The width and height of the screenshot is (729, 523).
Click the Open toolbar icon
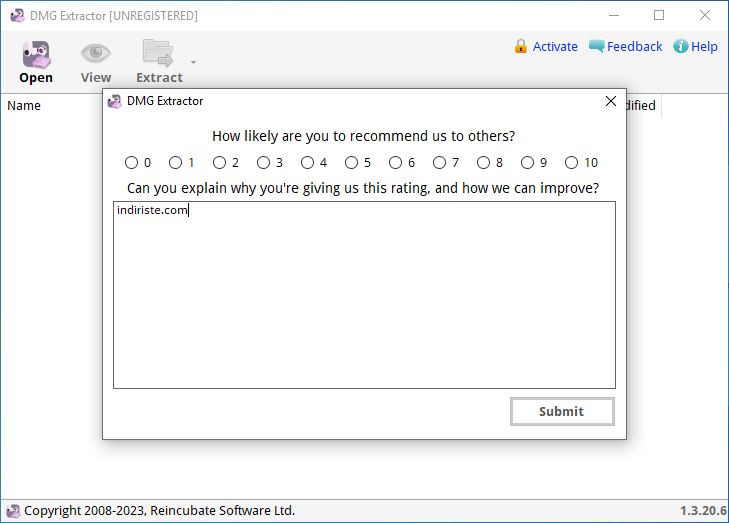tap(36, 54)
